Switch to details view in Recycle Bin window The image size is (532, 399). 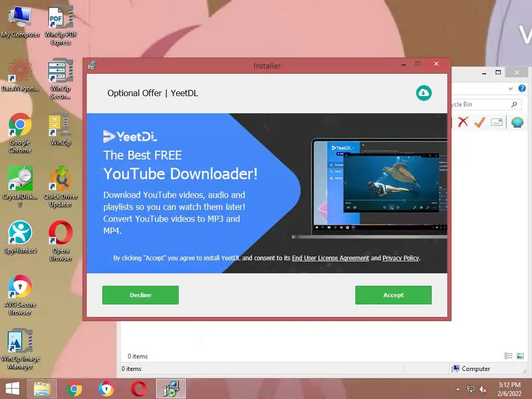pyautogui.click(x=508, y=355)
